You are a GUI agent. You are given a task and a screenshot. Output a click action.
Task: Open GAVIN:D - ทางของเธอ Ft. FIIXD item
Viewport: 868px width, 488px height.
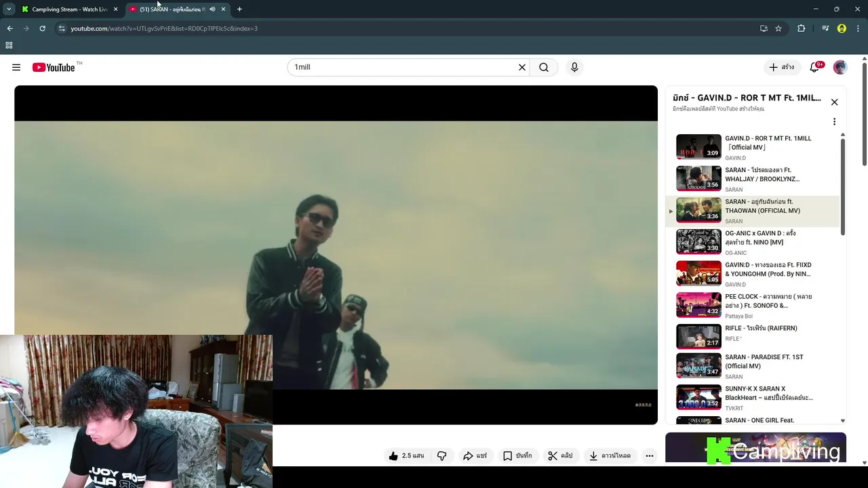753,273
